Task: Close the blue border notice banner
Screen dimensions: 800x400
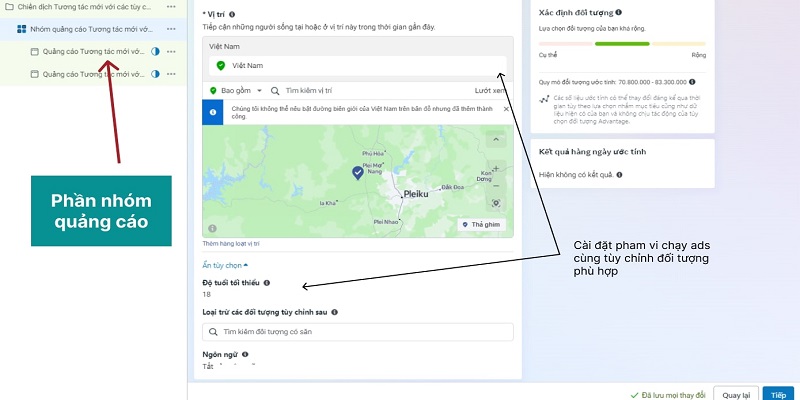Action: tap(506, 109)
